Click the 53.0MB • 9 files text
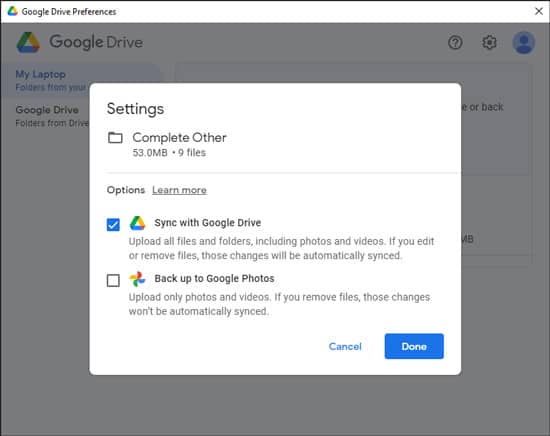Viewport: 550px width, 436px height. click(x=169, y=153)
